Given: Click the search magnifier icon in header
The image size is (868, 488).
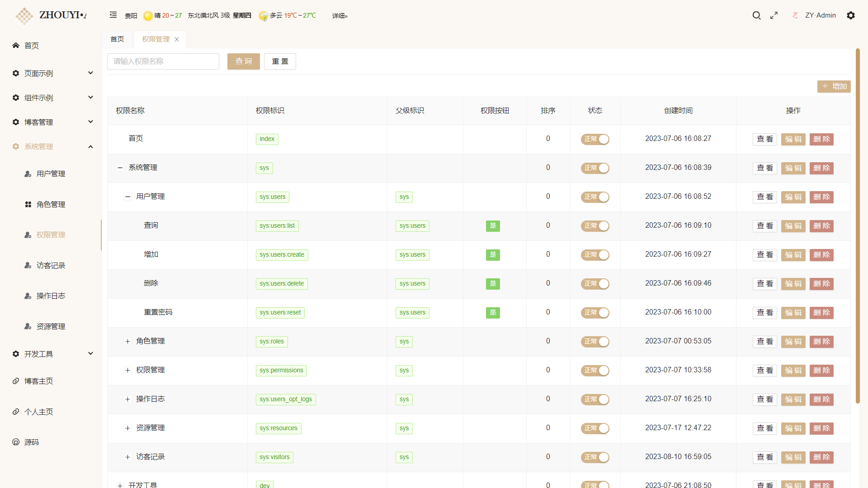Looking at the screenshot, I should pos(756,15).
